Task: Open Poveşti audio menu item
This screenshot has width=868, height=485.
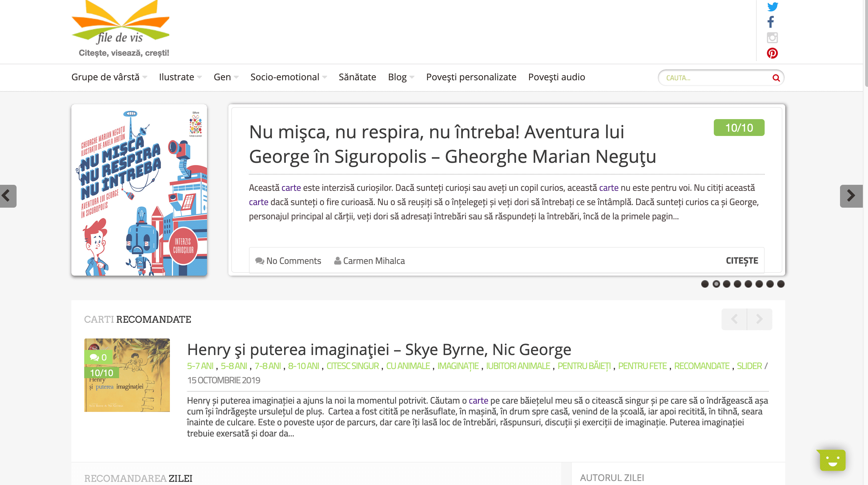Action: [x=556, y=77]
